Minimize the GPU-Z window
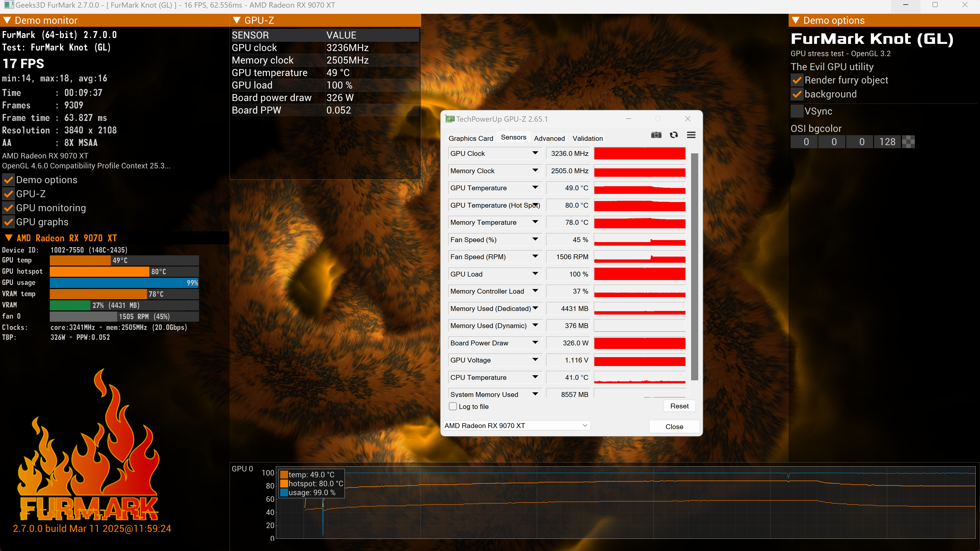 click(x=629, y=119)
